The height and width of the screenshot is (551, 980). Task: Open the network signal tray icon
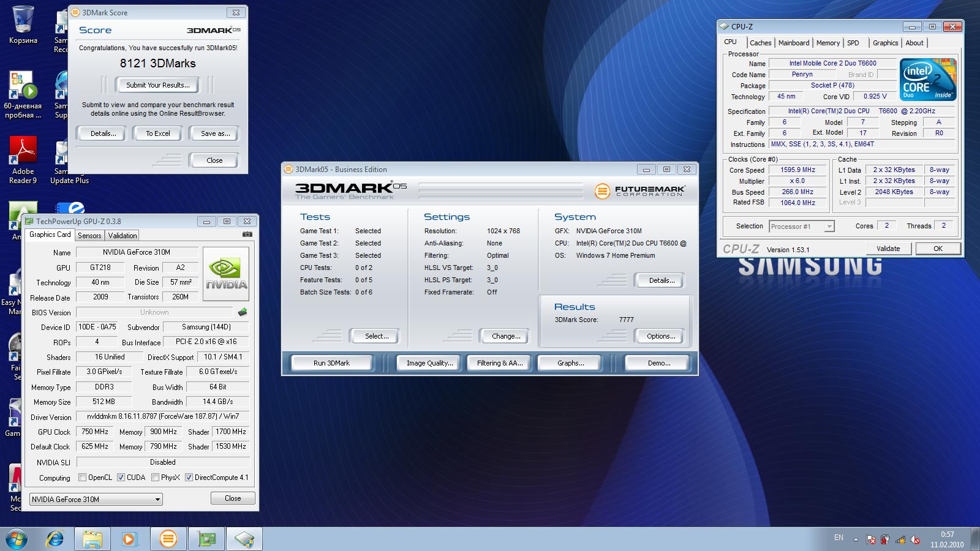(900, 539)
